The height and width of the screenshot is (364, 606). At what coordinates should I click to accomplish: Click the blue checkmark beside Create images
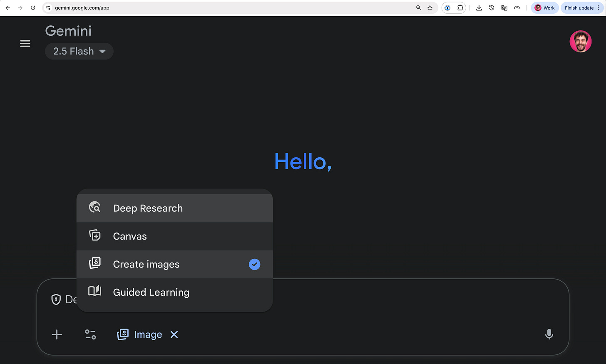254,264
